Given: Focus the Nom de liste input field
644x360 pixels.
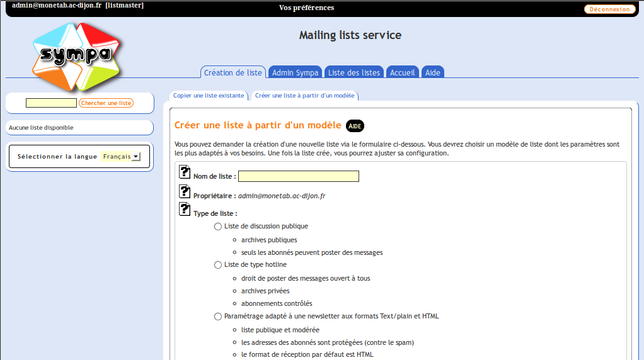Looking at the screenshot, I should 299,176.
